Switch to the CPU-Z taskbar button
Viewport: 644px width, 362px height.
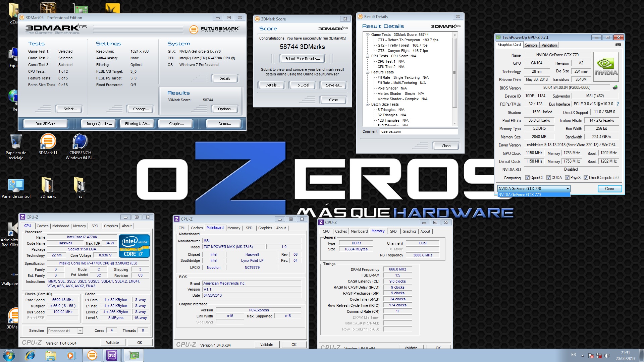pos(112,355)
